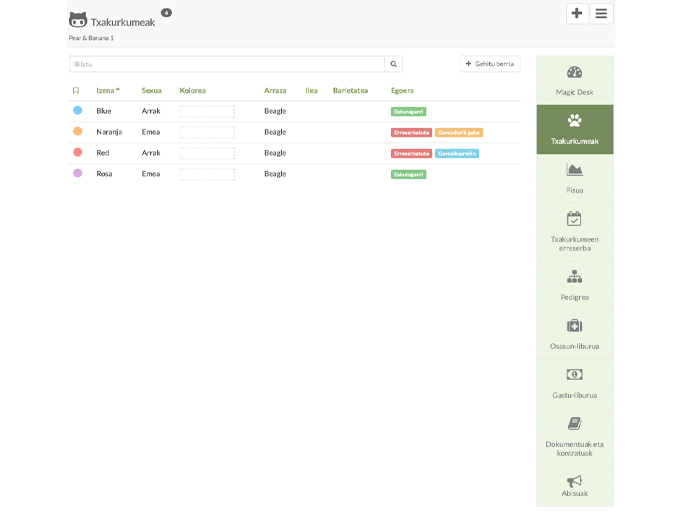Click Arrak in the Blue row
This screenshot has height=518, width=682.
pyautogui.click(x=151, y=111)
